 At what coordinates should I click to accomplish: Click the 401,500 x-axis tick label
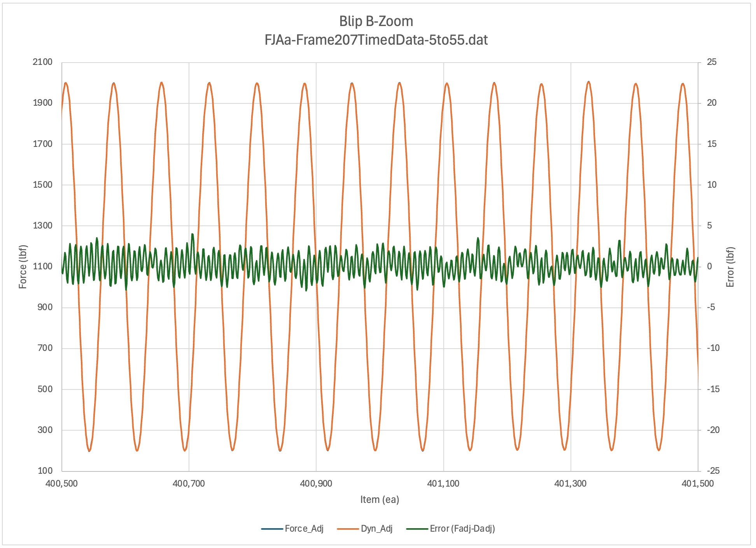point(698,483)
